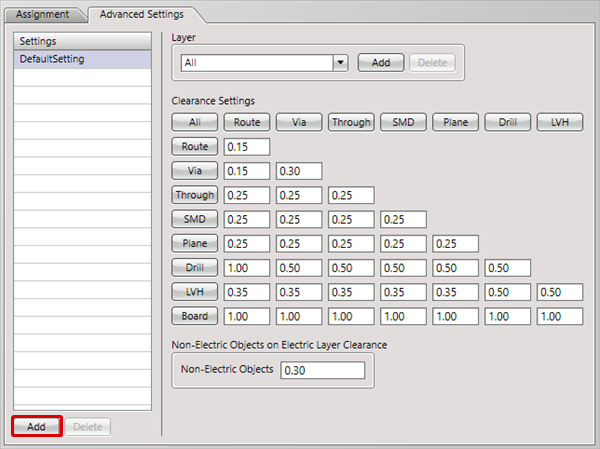Click the Board row button
600x449 pixels.
(x=194, y=316)
